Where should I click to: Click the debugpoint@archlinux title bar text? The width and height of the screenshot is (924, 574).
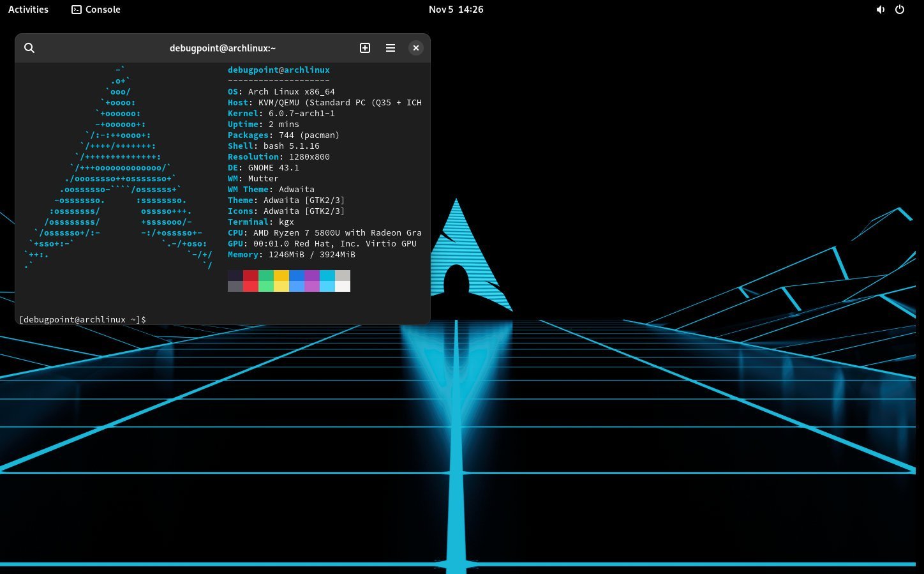click(223, 48)
